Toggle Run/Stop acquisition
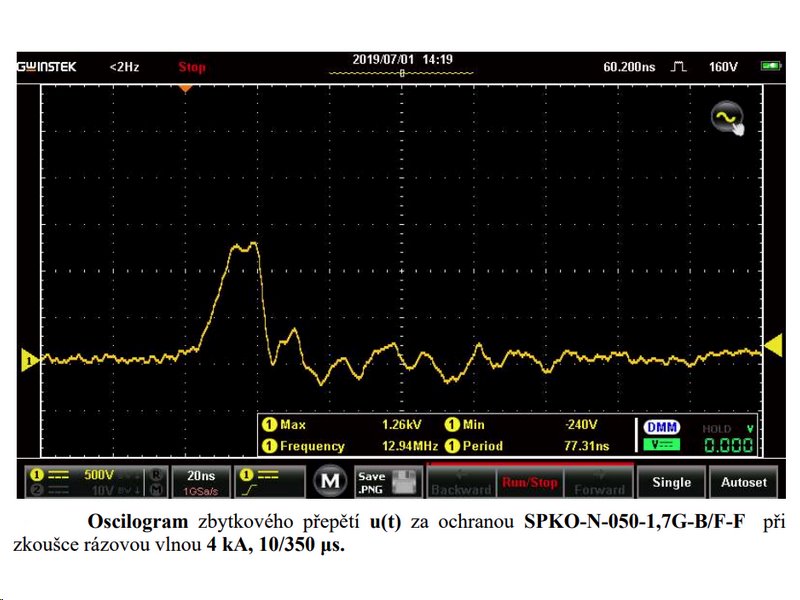Viewport: 800px width, 600px height. [x=530, y=482]
